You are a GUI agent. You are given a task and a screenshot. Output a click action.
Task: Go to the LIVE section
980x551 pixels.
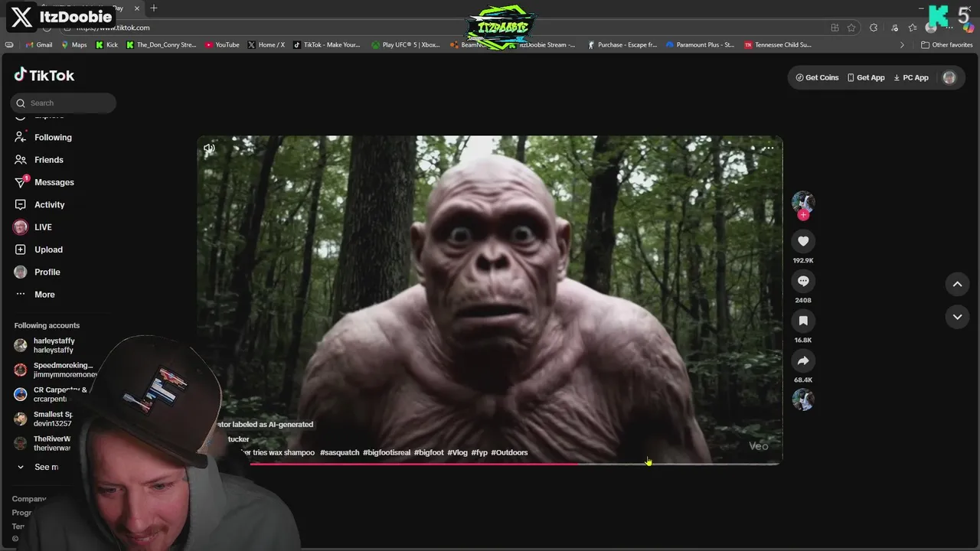coord(33,227)
